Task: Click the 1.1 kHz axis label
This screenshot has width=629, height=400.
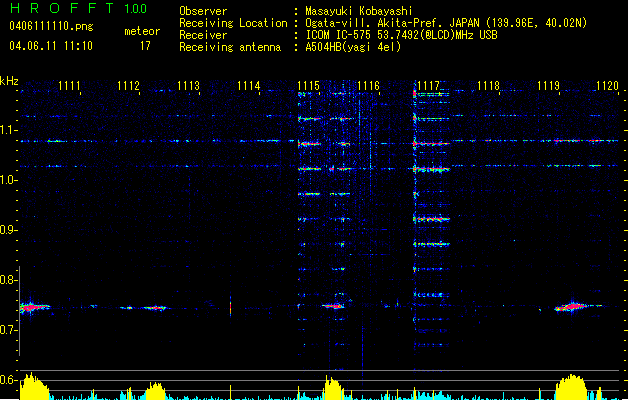Action: tap(8, 130)
